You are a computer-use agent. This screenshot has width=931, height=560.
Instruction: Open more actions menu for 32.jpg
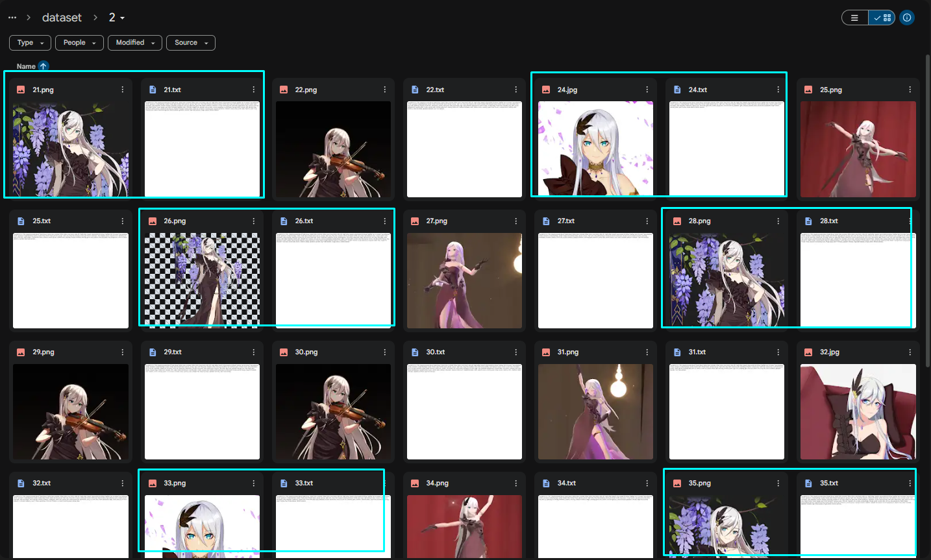pyautogui.click(x=910, y=352)
